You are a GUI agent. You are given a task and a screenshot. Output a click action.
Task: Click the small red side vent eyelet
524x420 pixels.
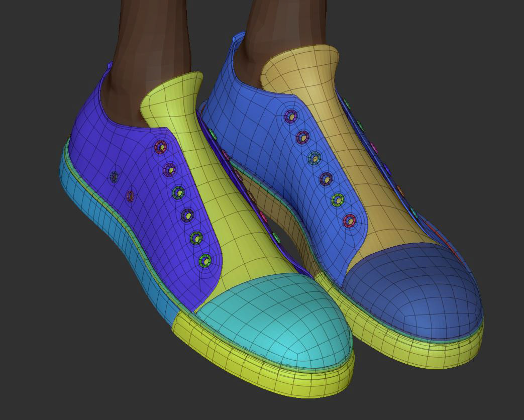[130, 196]
